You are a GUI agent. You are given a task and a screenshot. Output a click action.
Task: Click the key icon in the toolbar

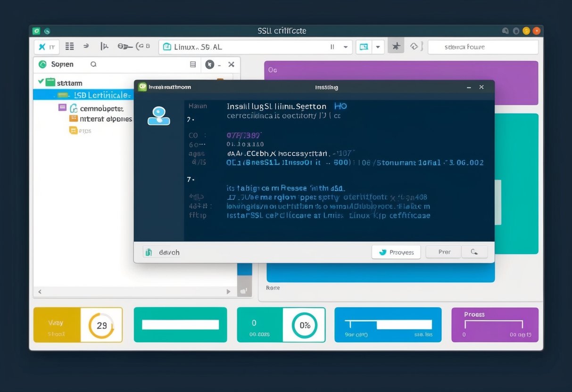tap(124, 46)
